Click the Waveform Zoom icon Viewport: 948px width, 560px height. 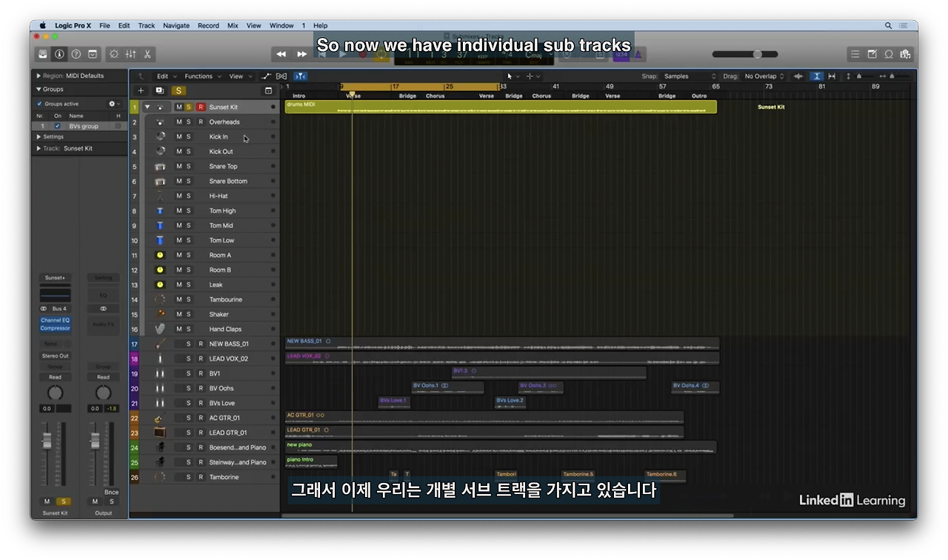pos(798,76)
